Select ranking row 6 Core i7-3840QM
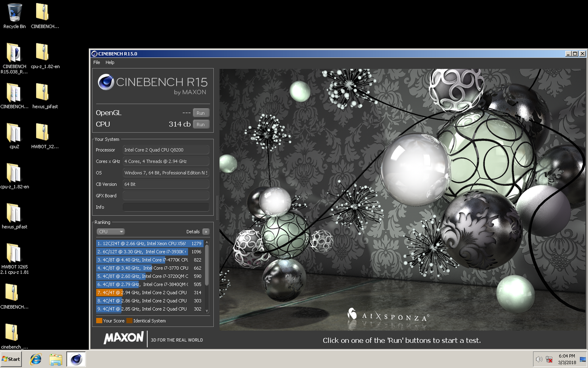Image resolution: width=588 pixels, height=368 pixels. (x=150, y=285)
